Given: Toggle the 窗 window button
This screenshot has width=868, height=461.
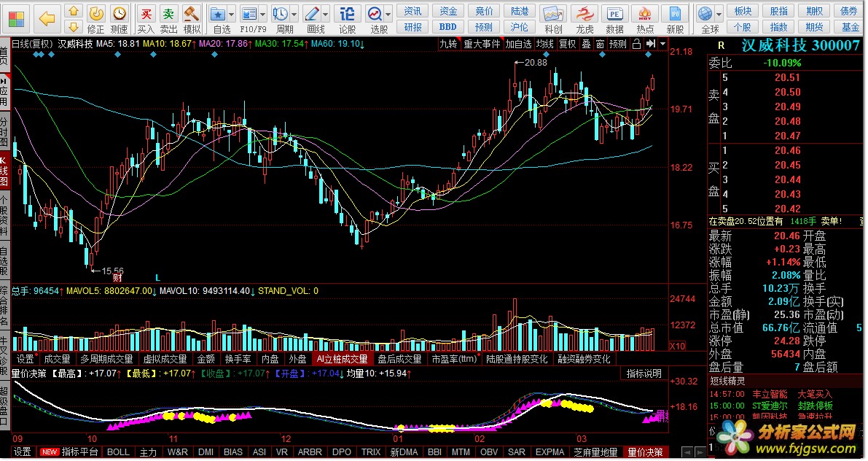Looking at the screenshot, I should point(600,44).
